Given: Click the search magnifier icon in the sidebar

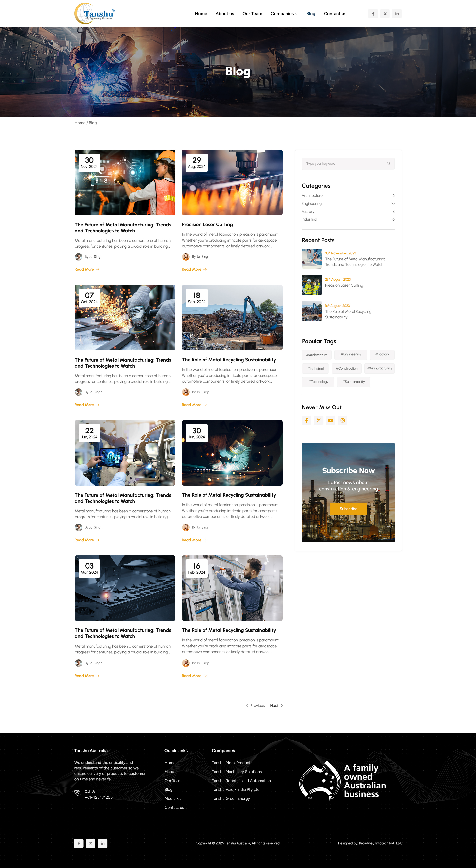Looking at the screenshot, I should (388, 163).
